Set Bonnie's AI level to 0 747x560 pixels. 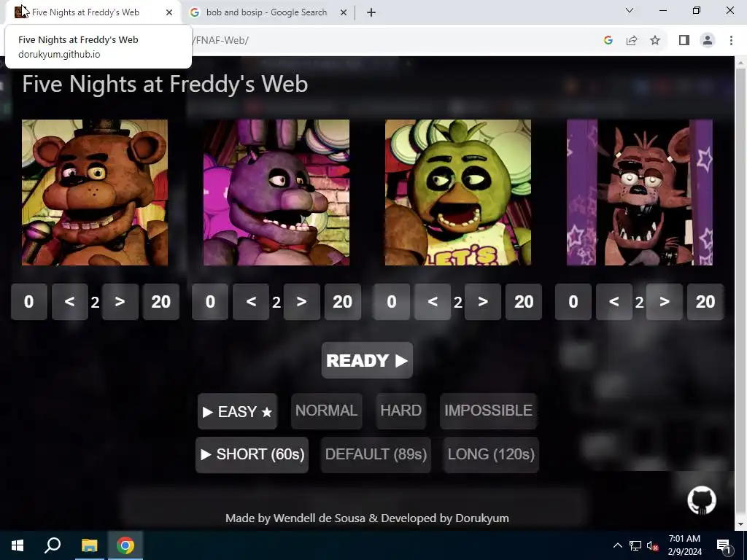[x=210, y=301]
